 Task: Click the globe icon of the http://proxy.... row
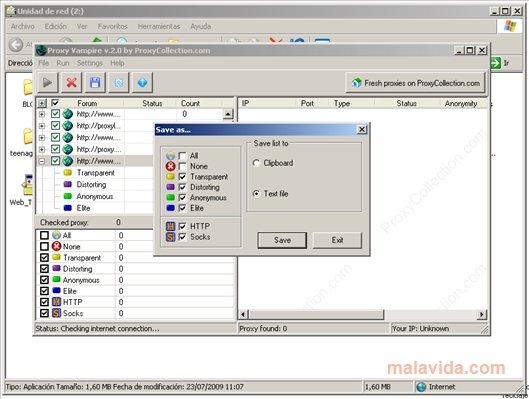coord(67,149)
